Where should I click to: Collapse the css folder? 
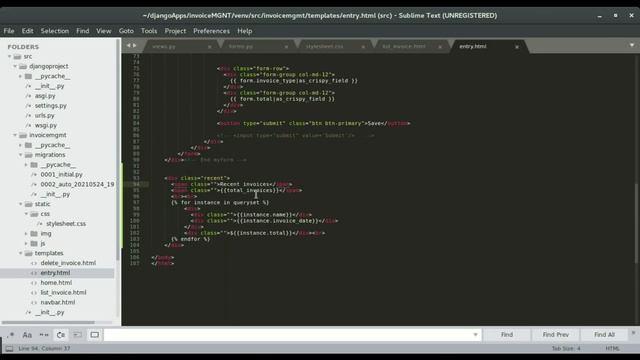click(x=26, y=214)
